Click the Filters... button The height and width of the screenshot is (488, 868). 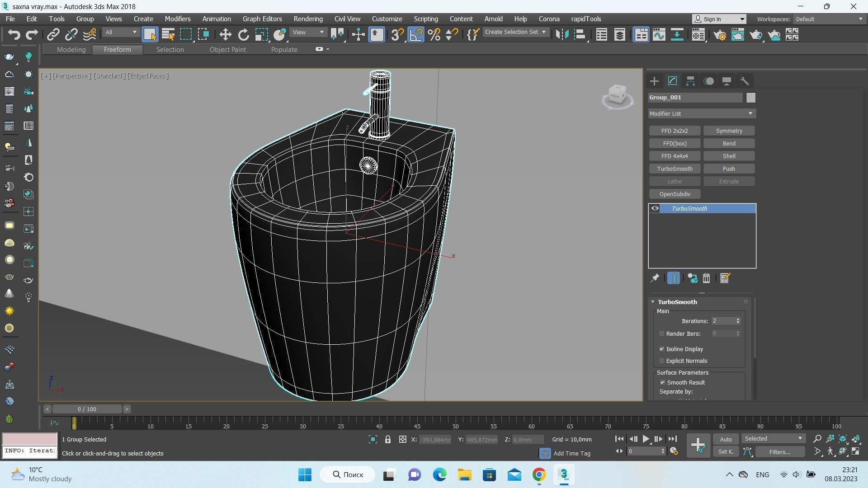(779, 452)
